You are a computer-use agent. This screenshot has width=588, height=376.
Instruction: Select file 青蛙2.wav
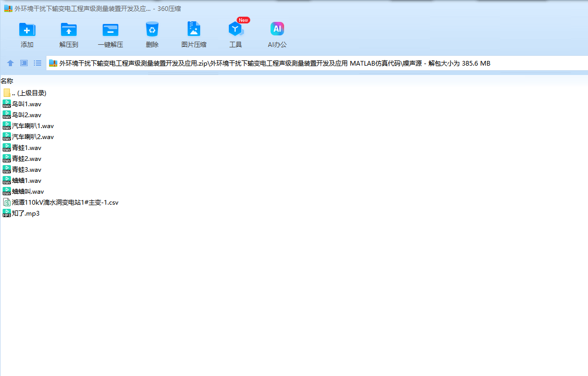22,158
